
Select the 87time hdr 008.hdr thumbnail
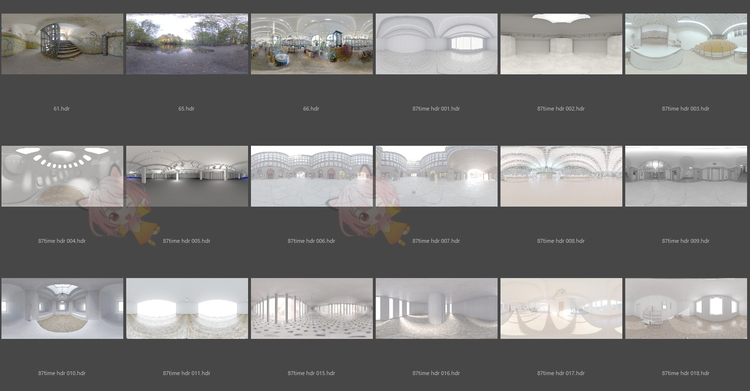click(562, 176)
